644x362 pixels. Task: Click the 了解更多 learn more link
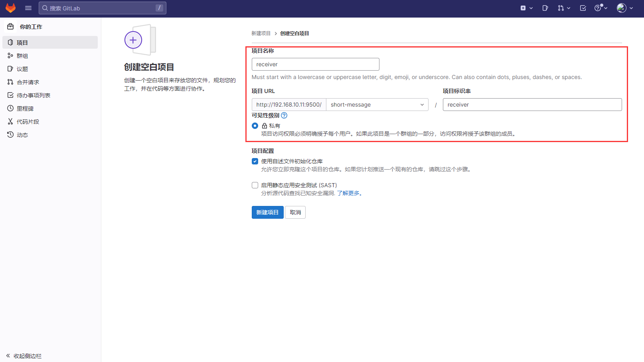pos(348,193)
